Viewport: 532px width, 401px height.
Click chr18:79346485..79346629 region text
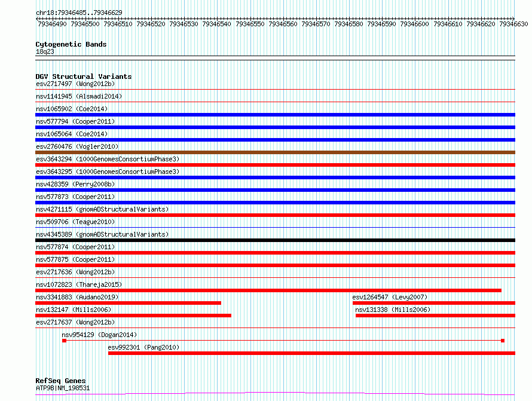point(79,13)
